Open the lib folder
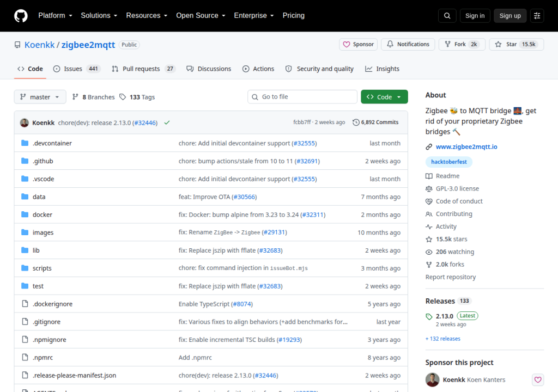The image size is (558, 392). click(36, 250)
